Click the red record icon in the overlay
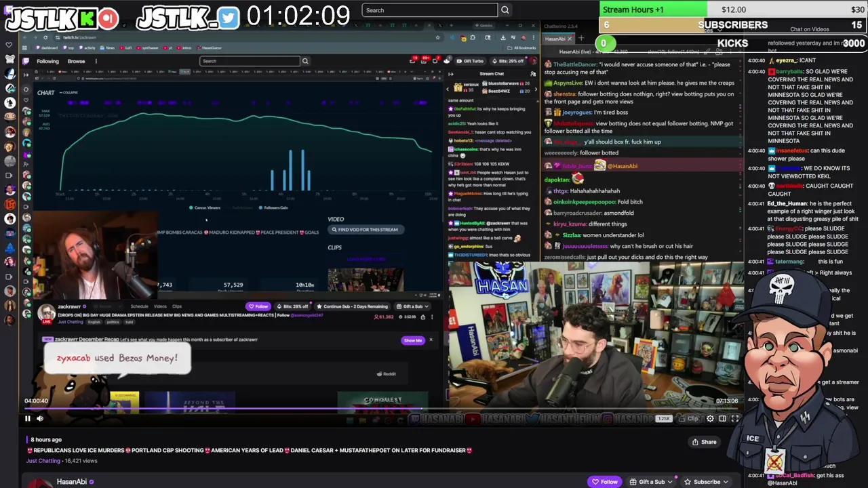This screenshot has width=868, height=488. [x=108, y=18]
